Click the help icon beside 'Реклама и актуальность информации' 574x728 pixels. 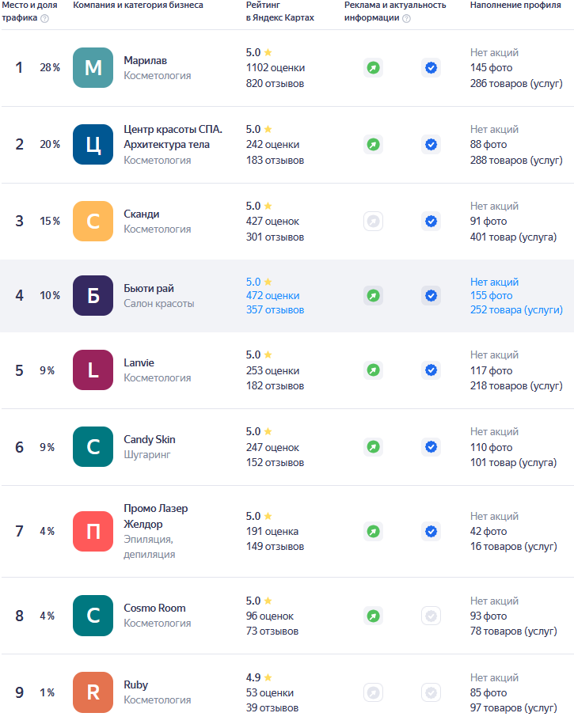click(406, 18)
